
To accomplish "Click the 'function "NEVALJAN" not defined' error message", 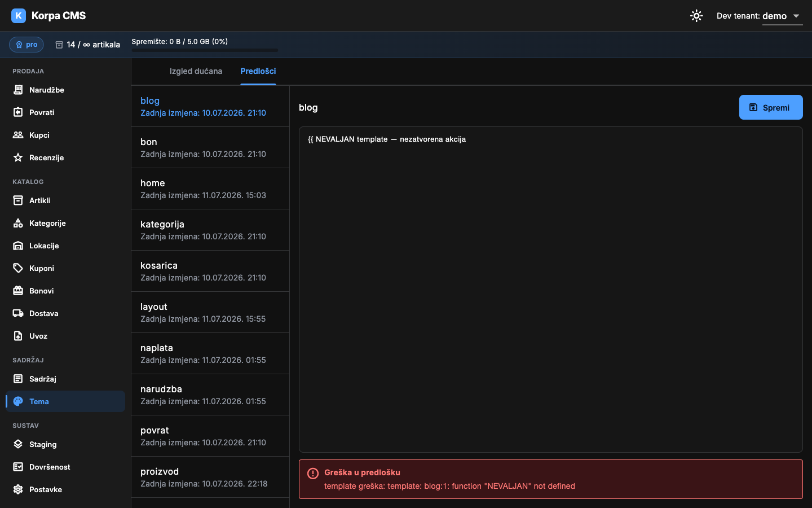I will (514, 486).
